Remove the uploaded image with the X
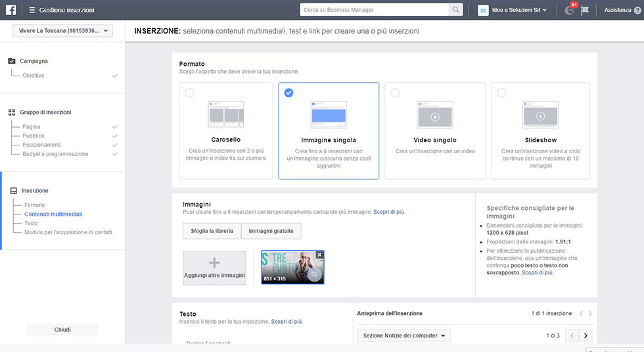Viewport: 644px width, 352px height. 319,255
